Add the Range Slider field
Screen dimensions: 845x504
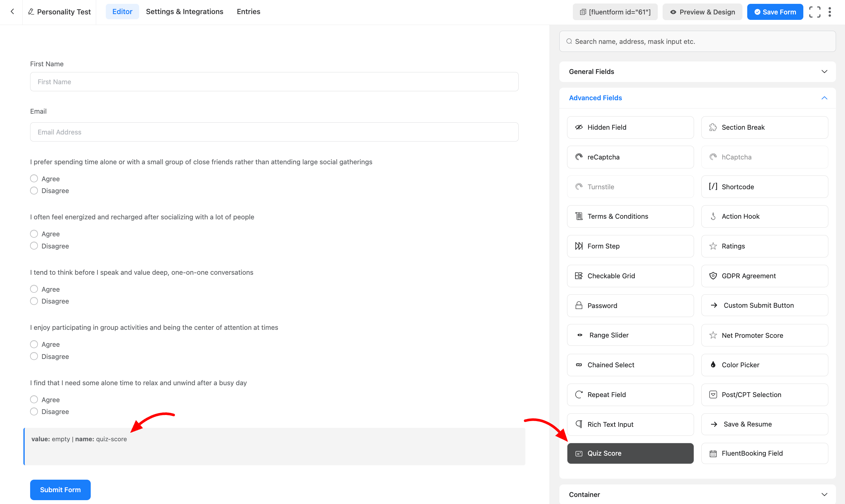(x=630, y=335)
